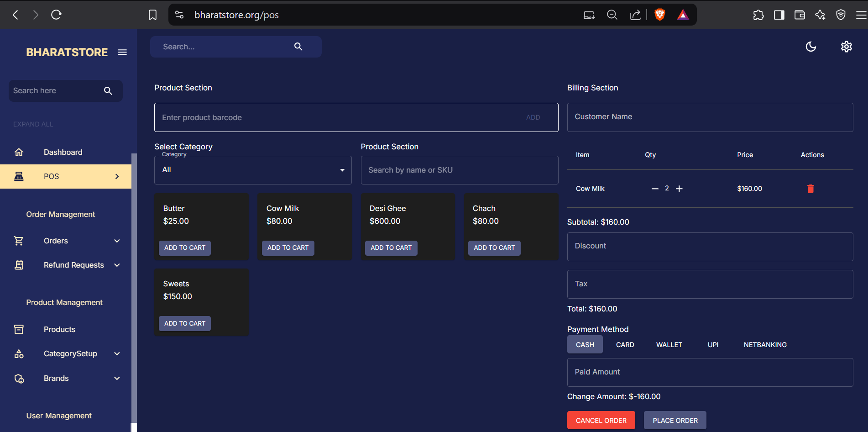Click the Dashboard home icon
Viewport: 868px width, 432px height.
coord(19,152)
